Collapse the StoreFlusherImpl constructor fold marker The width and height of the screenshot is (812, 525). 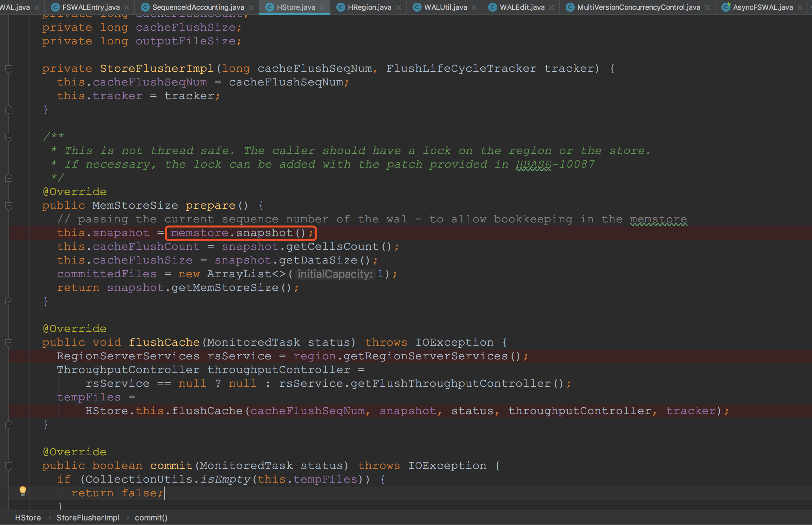(9, 69)
